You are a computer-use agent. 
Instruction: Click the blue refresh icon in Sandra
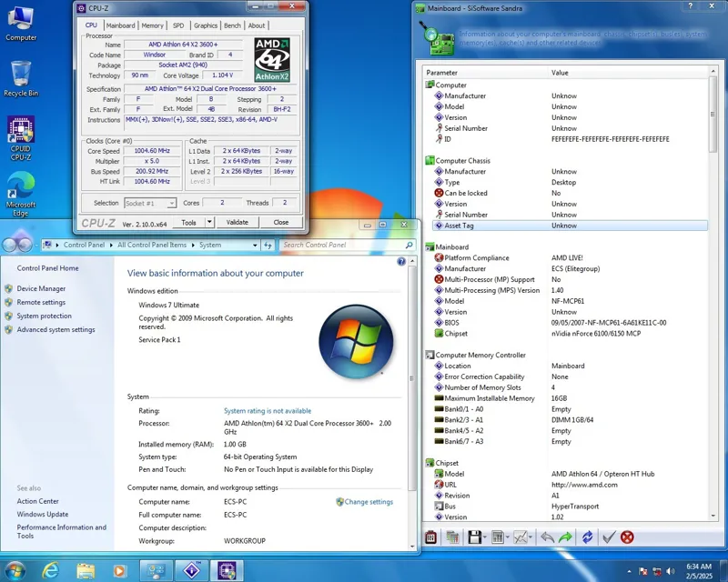click(x=588, y=537)
